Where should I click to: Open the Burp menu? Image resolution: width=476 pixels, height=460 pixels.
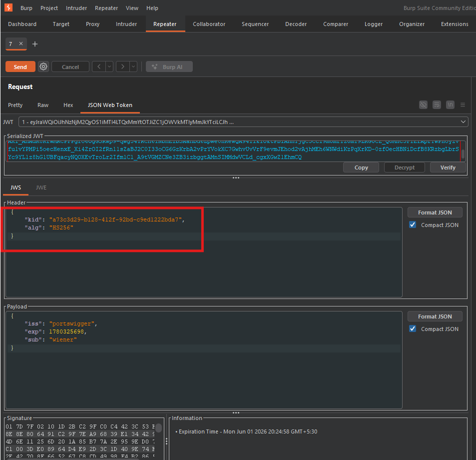[x=26, y=8]
